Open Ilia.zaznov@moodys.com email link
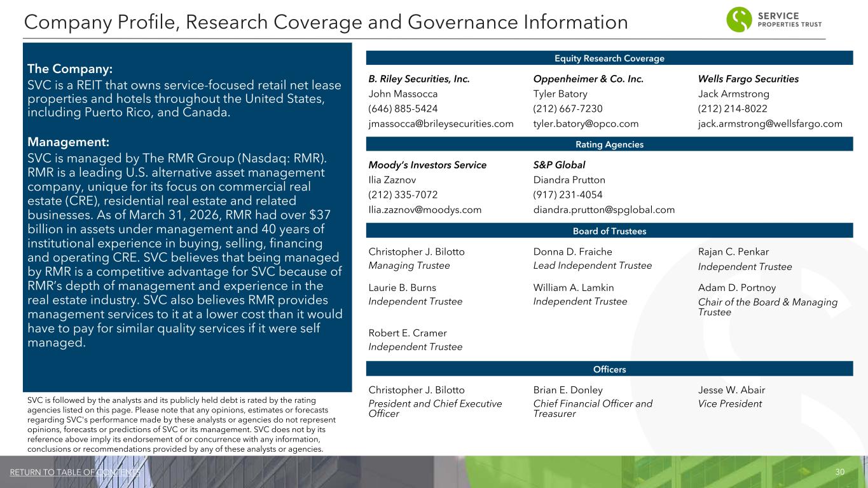 [x=425, y=210]
